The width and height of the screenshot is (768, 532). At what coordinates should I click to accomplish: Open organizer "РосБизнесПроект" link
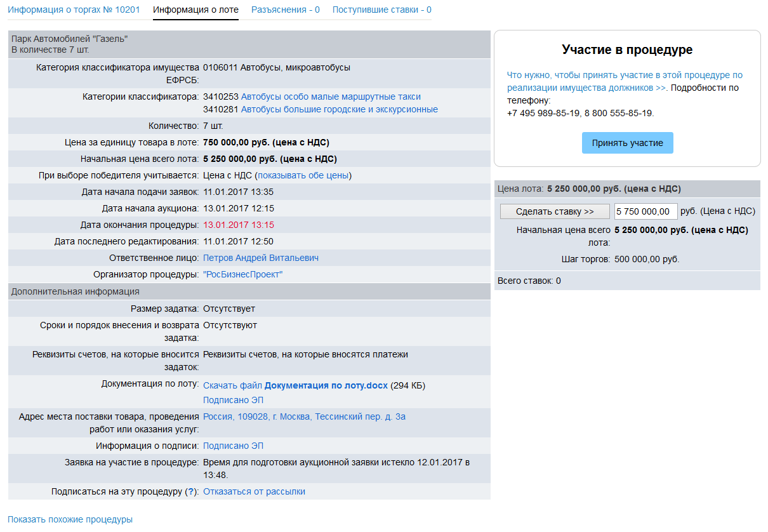(x=242, y=274)
